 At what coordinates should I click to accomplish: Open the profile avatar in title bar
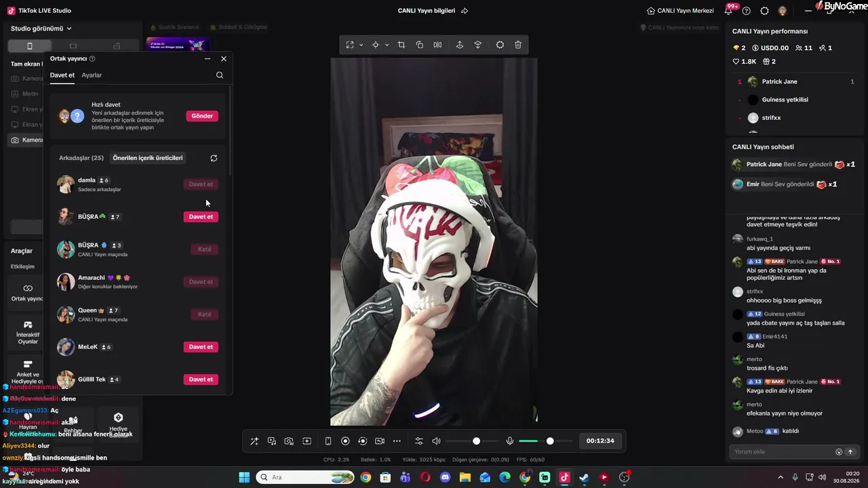pyautogui.click(x=783, y=11)
